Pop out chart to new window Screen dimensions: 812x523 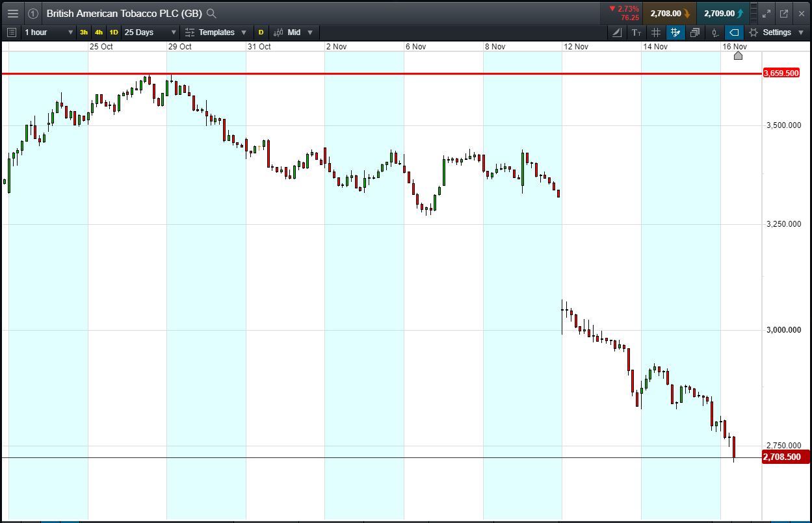pyautogui.click(x=784, y=13)
